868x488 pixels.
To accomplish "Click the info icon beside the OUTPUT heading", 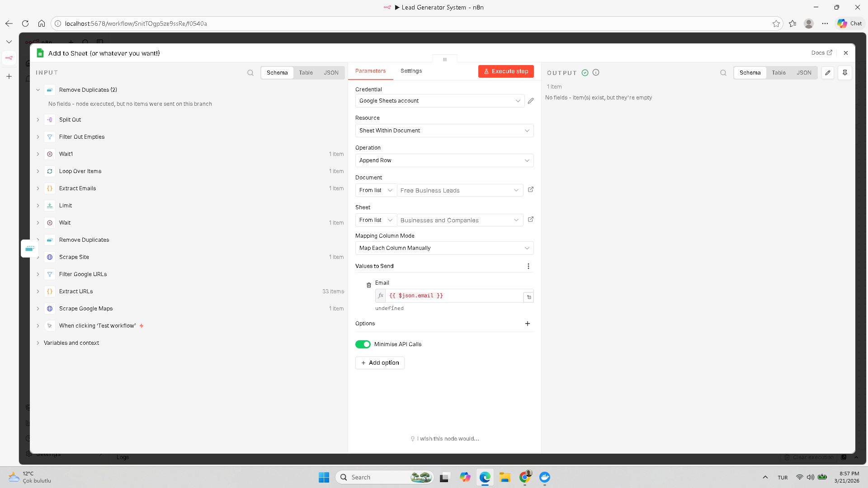I will 596,73.
